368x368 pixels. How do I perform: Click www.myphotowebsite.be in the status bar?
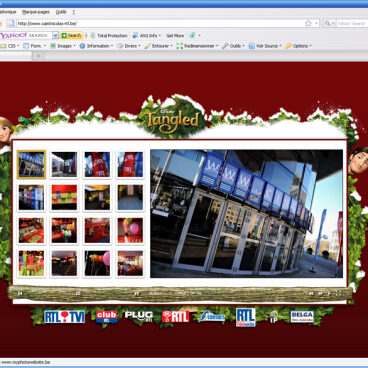pos(26,362)
